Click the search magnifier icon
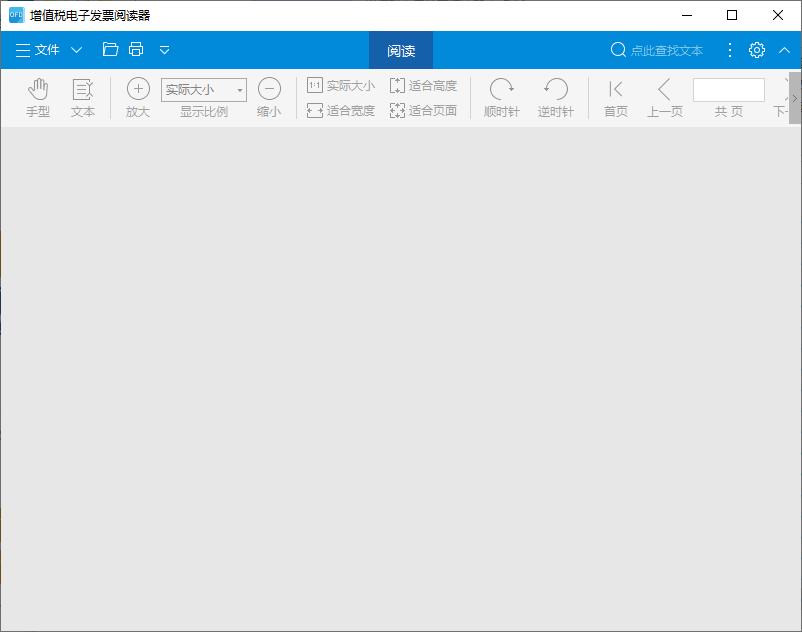Screen dimensions: 802x632 [x=618, y=50]
